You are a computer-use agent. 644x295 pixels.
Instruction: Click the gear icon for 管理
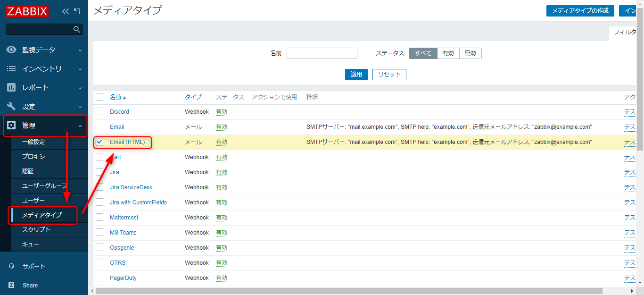11,125
